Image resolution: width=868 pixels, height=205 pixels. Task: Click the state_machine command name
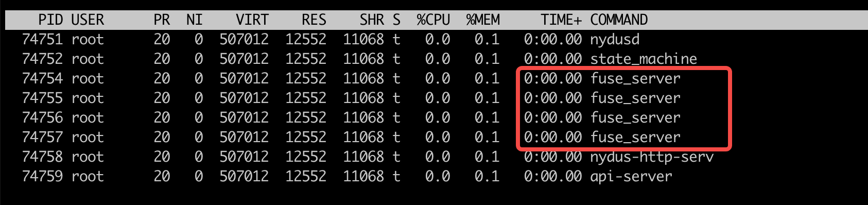pyautogui.click(x=644, y=59)
